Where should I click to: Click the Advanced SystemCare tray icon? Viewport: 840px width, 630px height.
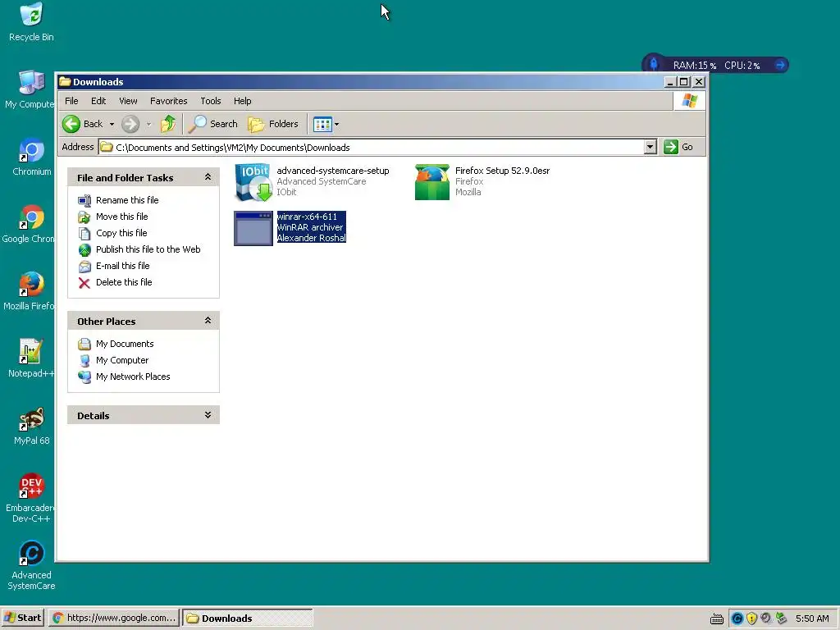(x=737, y=619)
